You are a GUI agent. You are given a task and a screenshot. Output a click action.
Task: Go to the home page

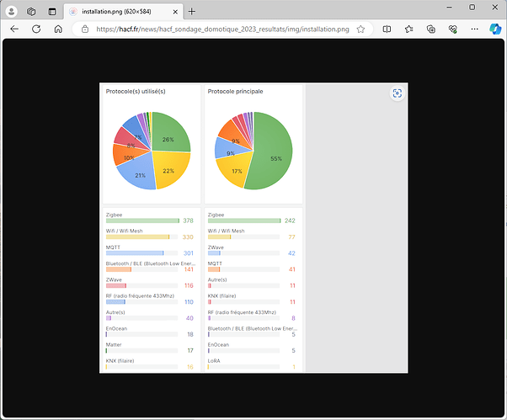58,29
